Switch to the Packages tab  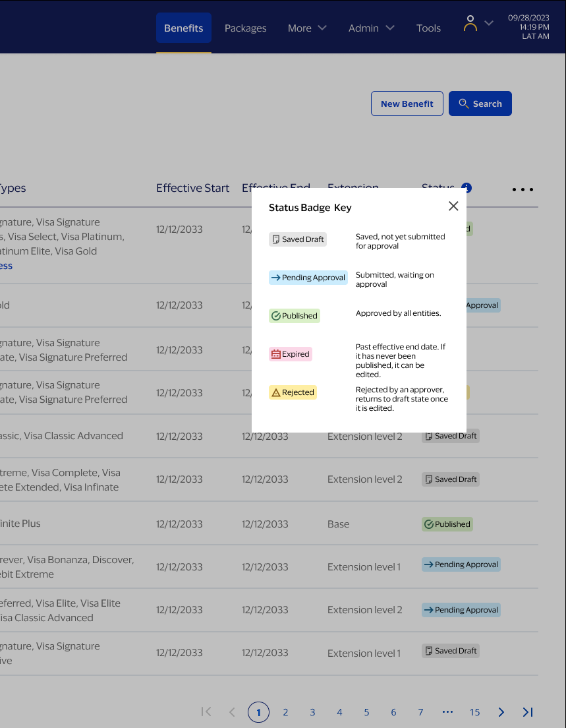pos(245,28)
